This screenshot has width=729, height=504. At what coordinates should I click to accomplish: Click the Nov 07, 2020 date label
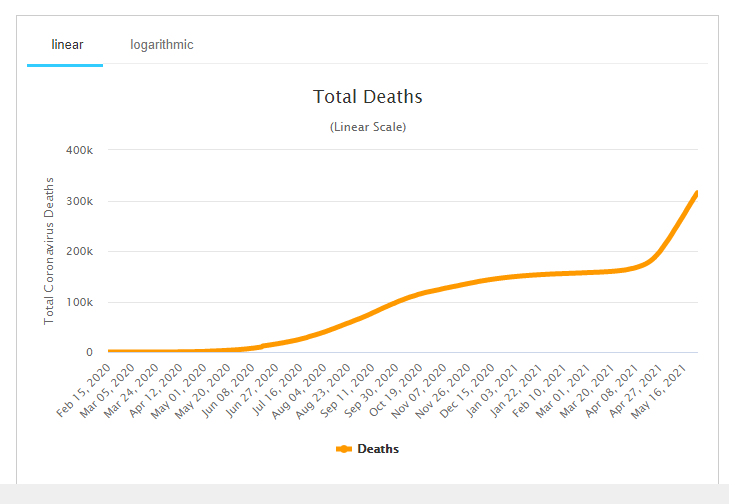click(421, 390)
